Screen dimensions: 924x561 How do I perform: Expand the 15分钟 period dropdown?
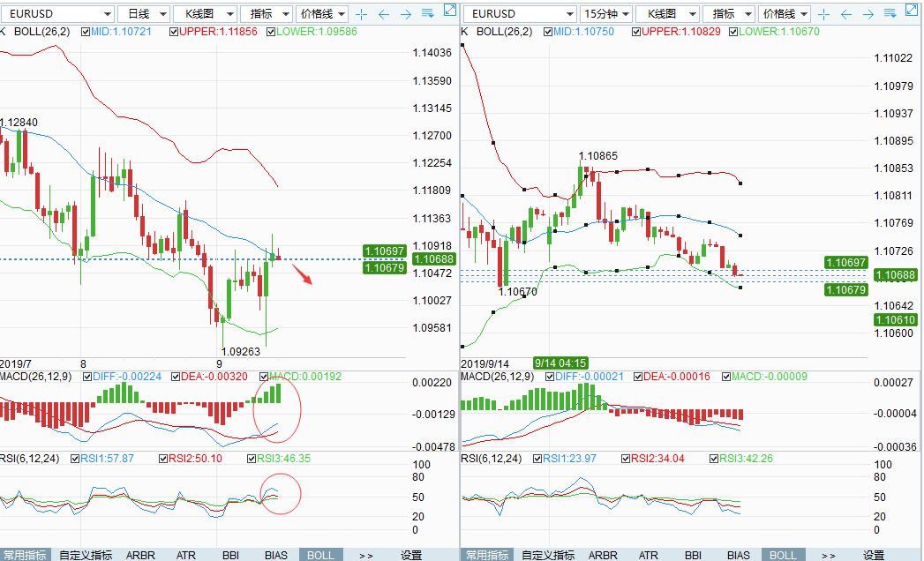point(606,14)
